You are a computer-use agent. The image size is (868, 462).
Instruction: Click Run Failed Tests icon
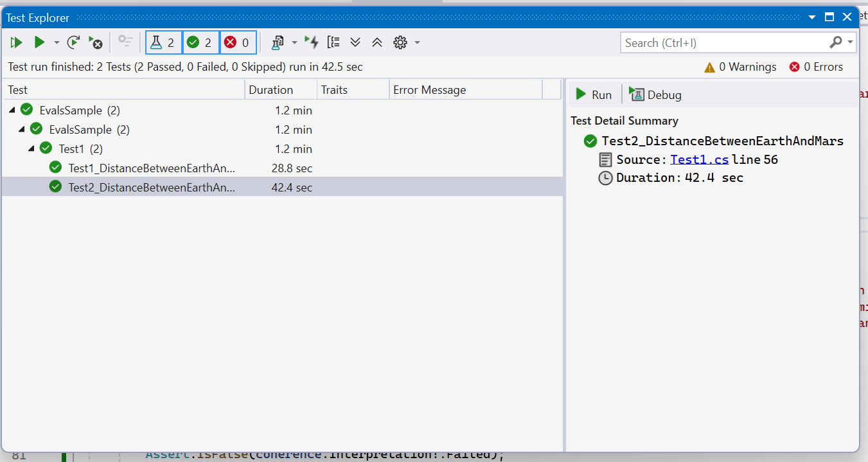(x=95, y=42)
